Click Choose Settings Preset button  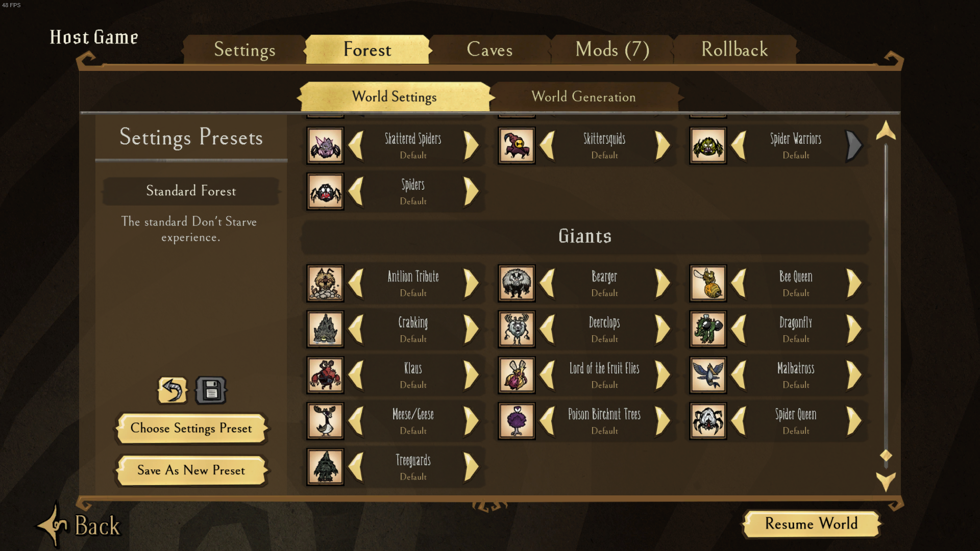coord(191,428)
